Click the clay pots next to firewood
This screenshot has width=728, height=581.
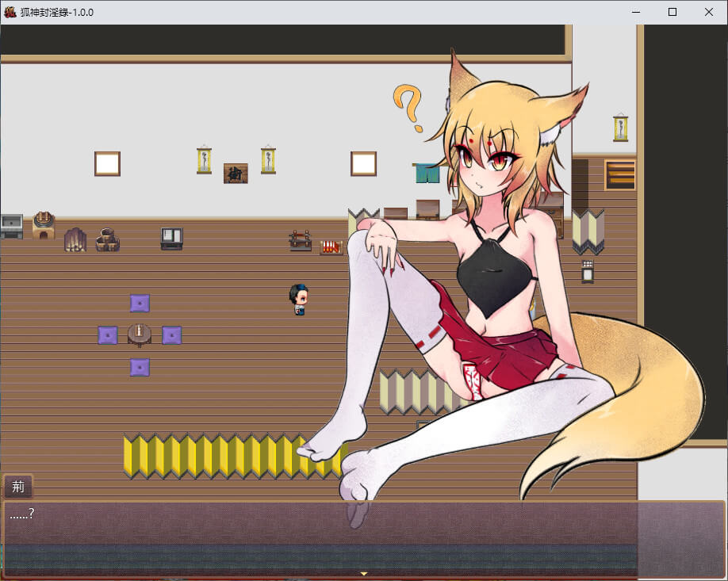(x=107, y=239)
